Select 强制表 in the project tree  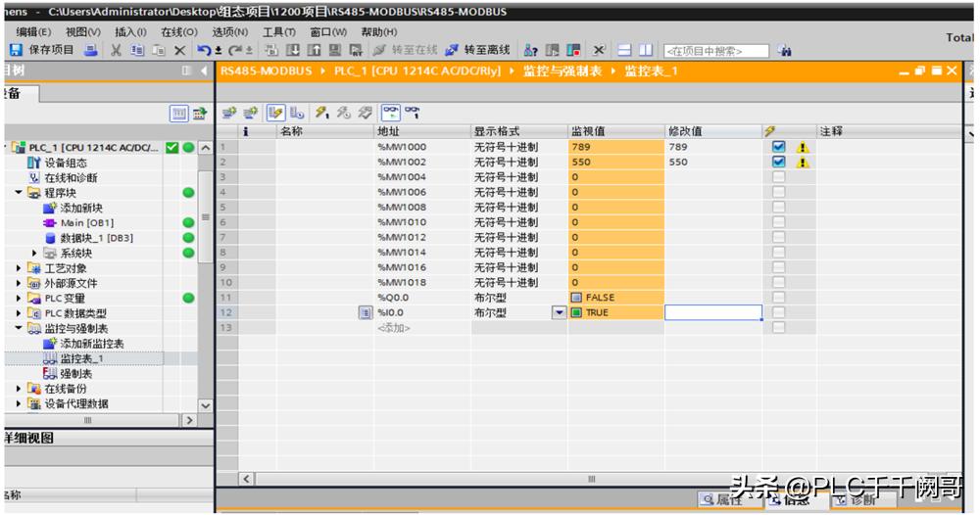[x=75, y=374]
